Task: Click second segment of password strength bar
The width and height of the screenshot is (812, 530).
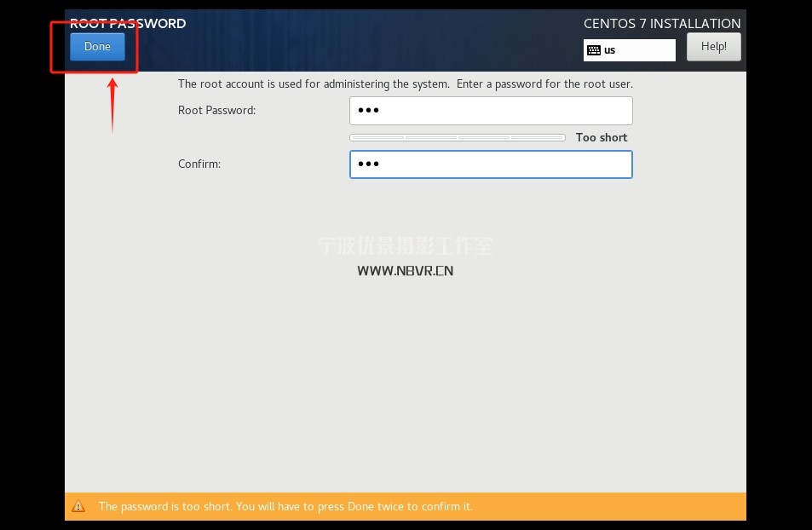Action: [x=431, y=137]
